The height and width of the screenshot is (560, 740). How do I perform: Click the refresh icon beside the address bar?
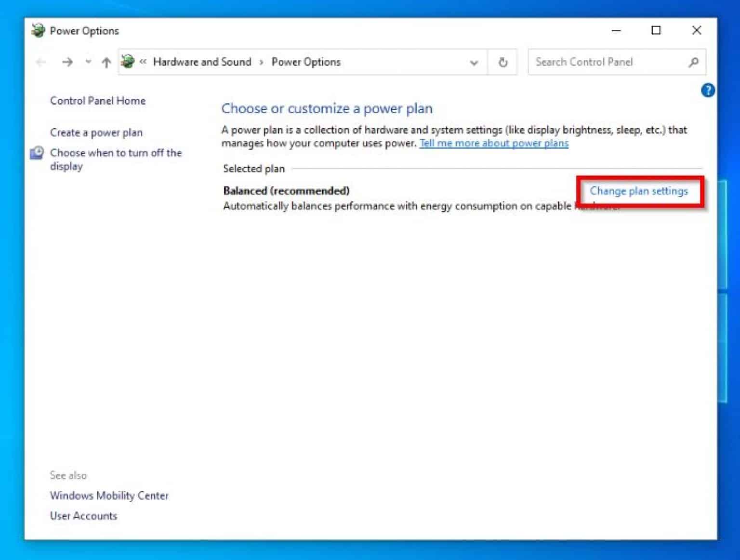tap(503, 62)
